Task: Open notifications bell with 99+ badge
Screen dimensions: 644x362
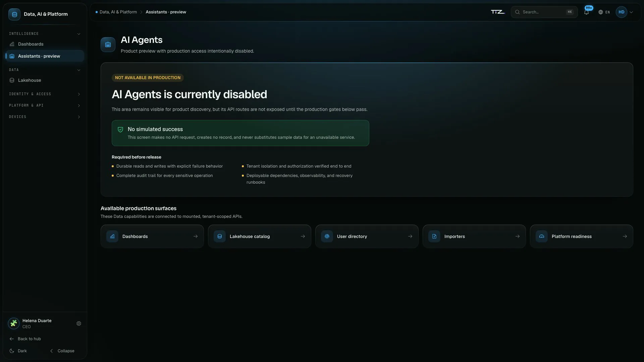Action: click(x=587, y=12)
